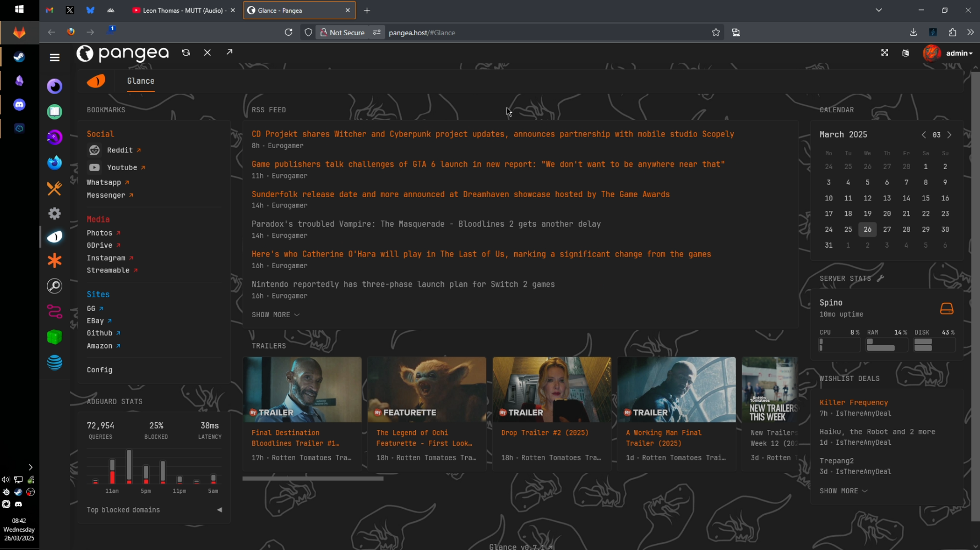This screenshot has width=980, height=550.
Task: Read the CD Projekt Witcher and Cyberpunk article
Action: [x=493, y=134]
